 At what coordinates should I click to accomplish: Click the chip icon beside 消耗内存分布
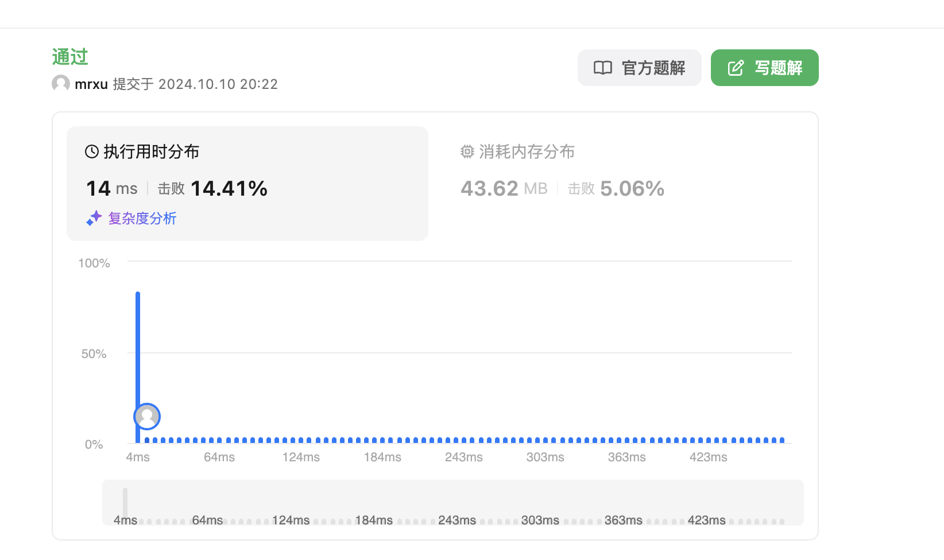coord(467,151)
